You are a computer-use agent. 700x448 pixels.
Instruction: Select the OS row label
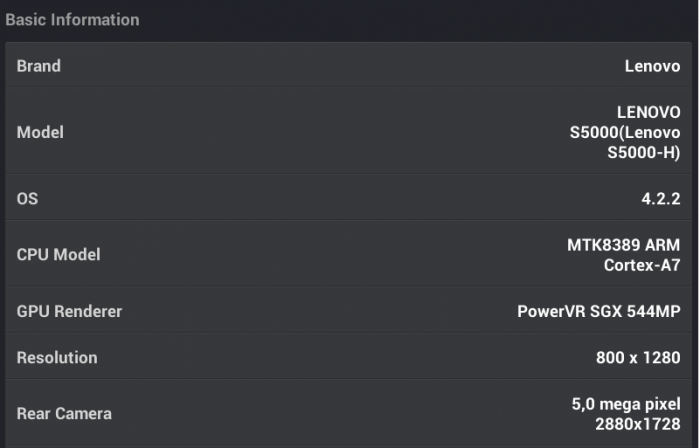pos(27,198)
